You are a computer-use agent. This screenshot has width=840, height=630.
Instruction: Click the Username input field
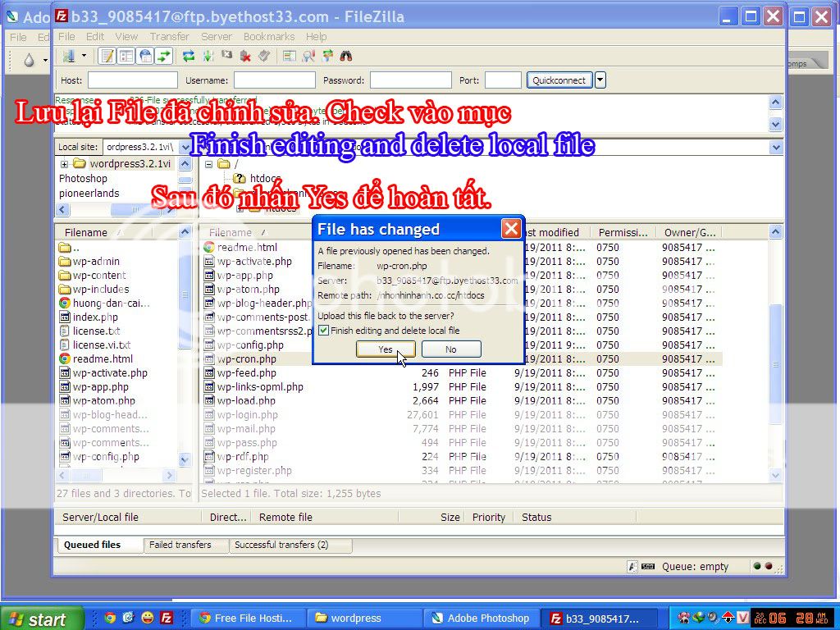coord(275,80)
